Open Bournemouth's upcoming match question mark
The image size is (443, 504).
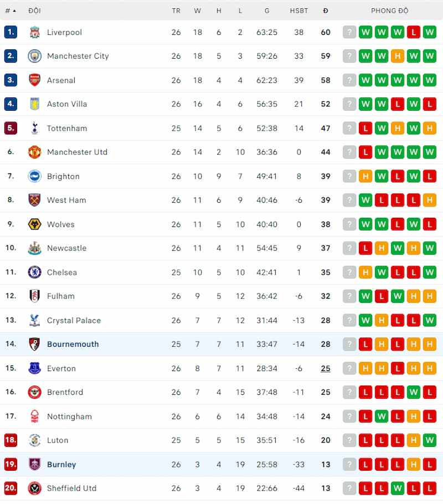pos(349,344)
